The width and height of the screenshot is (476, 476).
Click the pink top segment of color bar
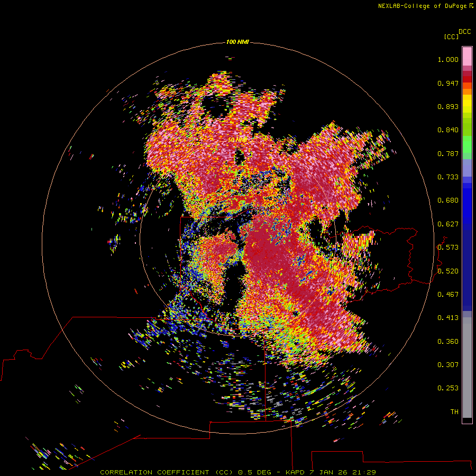point(467,56)
